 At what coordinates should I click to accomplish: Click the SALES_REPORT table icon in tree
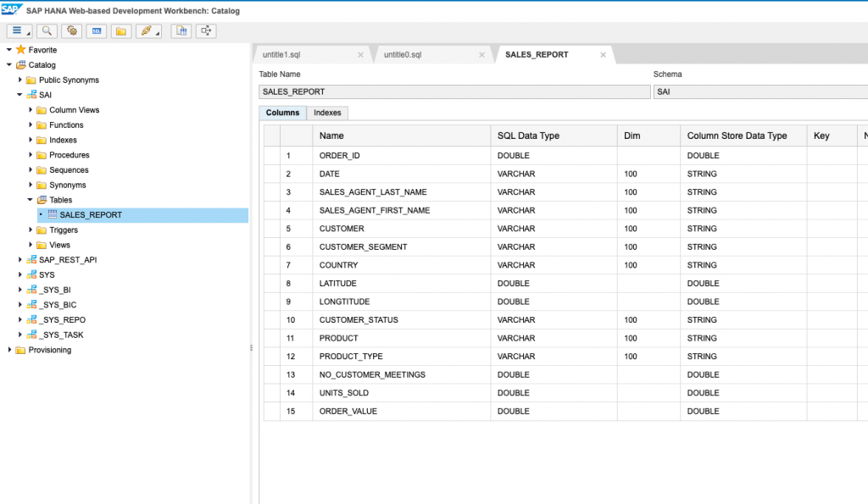tap(53, 214)
